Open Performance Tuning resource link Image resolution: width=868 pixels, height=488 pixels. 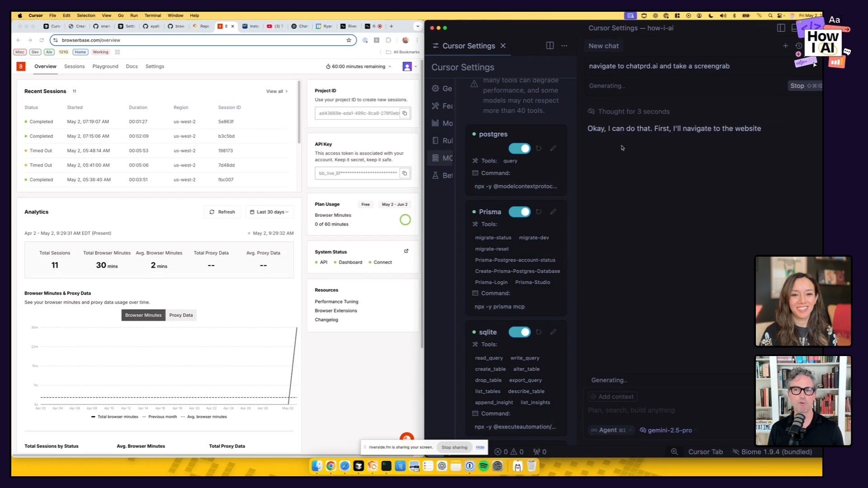pos(336,301)
